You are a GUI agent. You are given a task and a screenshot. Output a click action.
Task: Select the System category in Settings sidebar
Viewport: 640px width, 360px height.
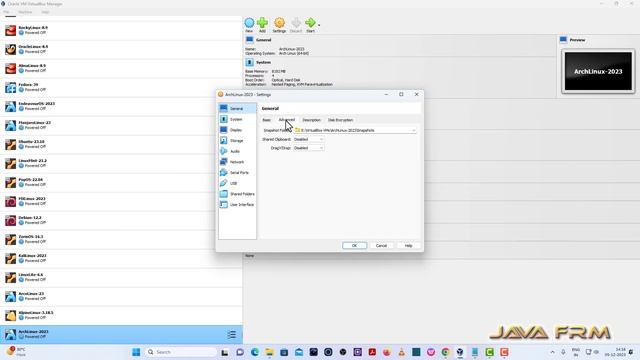coord(237,119)
